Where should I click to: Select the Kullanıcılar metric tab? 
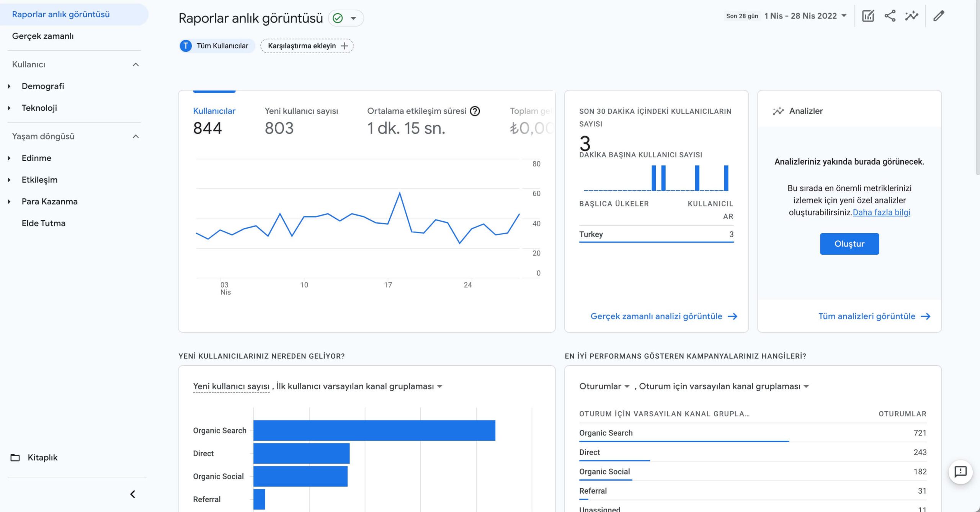tap(214, 122)
